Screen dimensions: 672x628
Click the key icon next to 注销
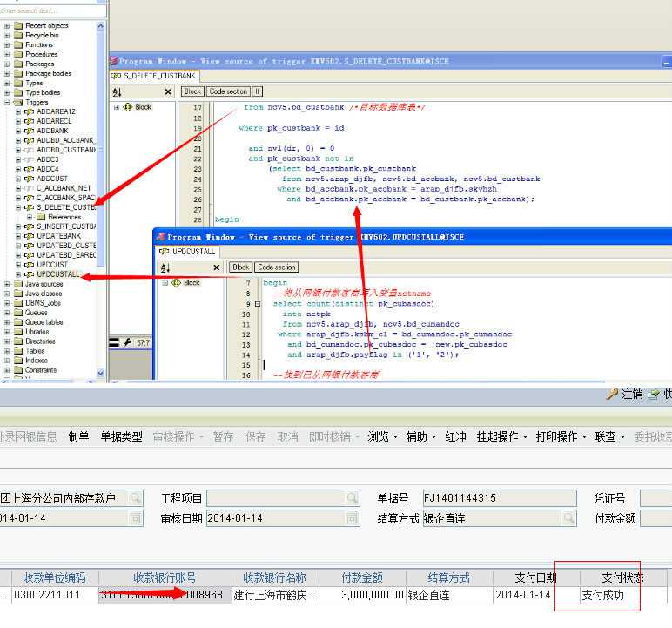coord(612,395)
